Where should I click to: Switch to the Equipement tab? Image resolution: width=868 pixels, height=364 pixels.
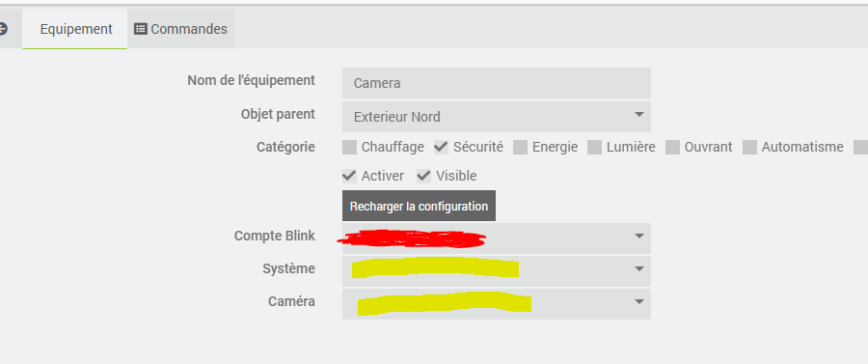tap(74, 29)
